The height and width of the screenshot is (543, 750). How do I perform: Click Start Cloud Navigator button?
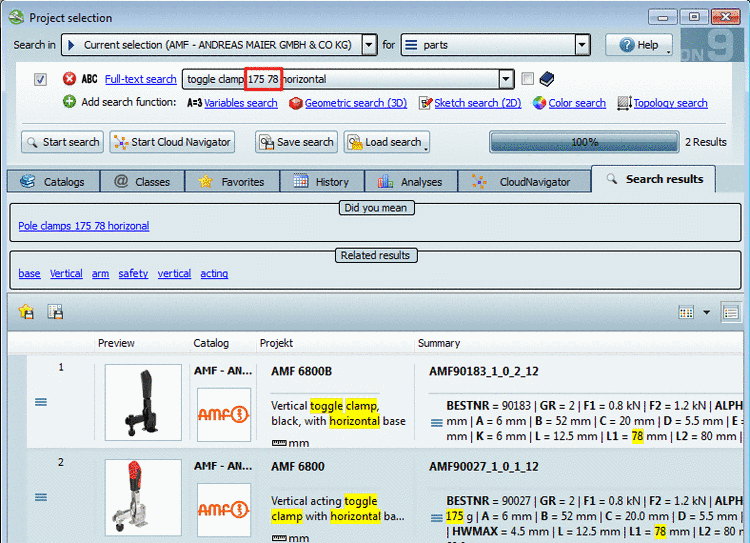tap(172, 142)
